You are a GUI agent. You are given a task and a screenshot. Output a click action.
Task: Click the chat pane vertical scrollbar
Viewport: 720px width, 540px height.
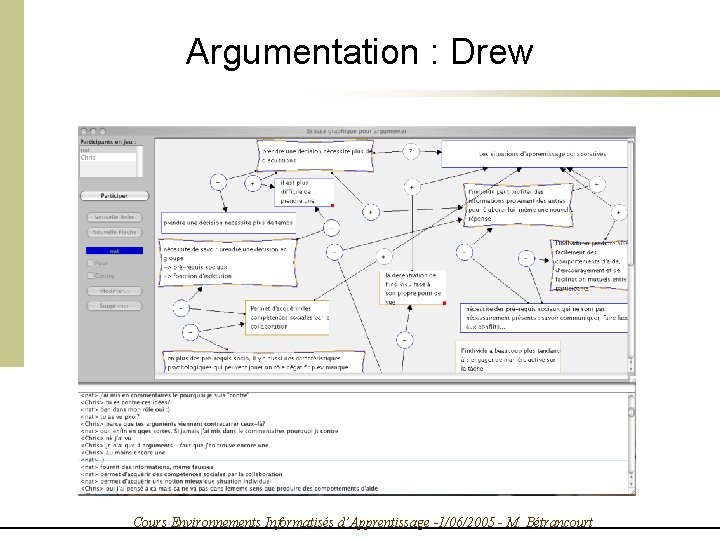(x=632, y=441)
